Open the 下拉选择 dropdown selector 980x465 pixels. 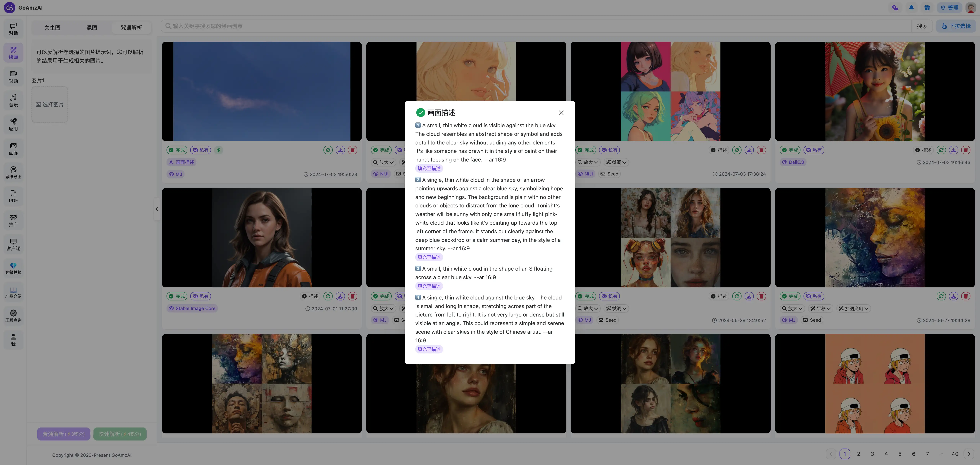[x=956, y=26]
